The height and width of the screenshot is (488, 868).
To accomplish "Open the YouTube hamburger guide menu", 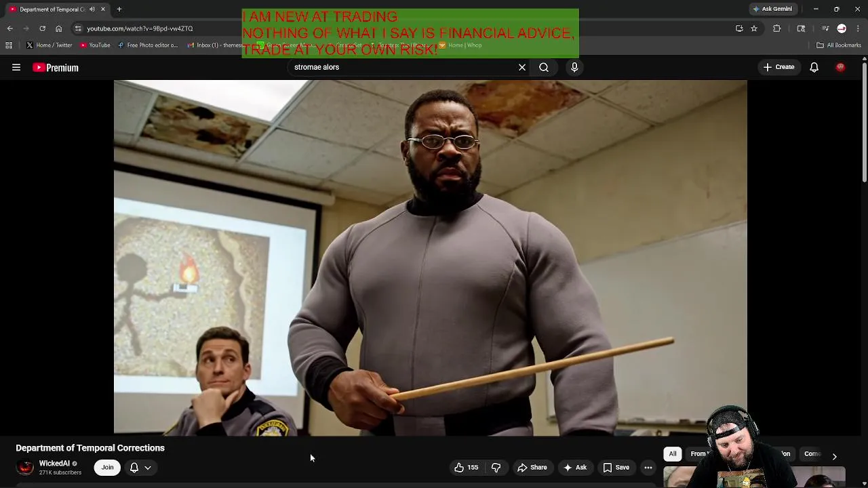I will tap(16, 67).
